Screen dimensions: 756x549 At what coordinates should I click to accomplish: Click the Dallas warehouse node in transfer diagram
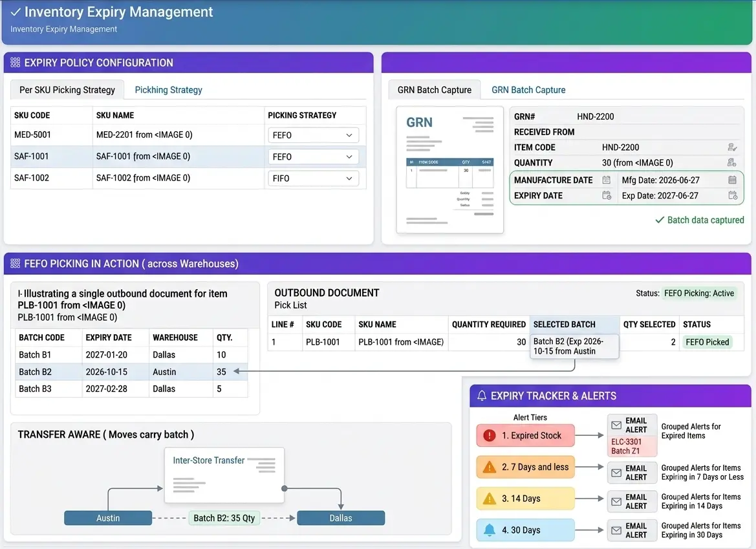341,518
